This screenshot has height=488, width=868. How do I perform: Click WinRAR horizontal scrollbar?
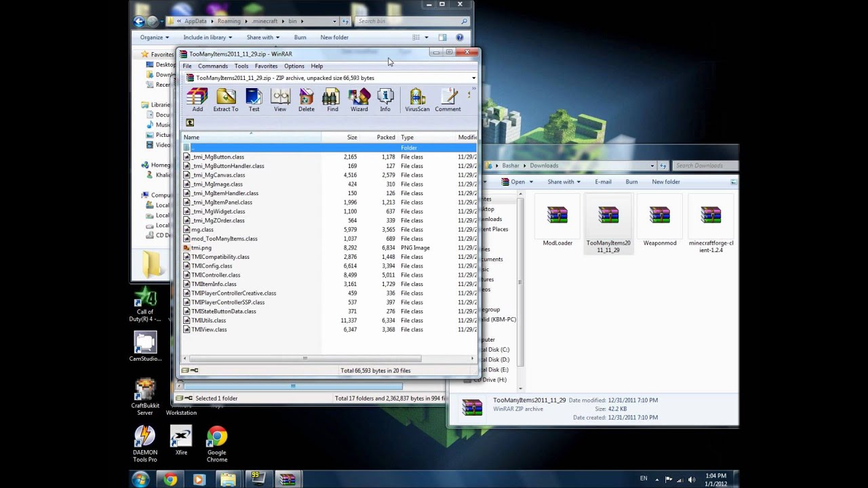click(x=305, y=359)
